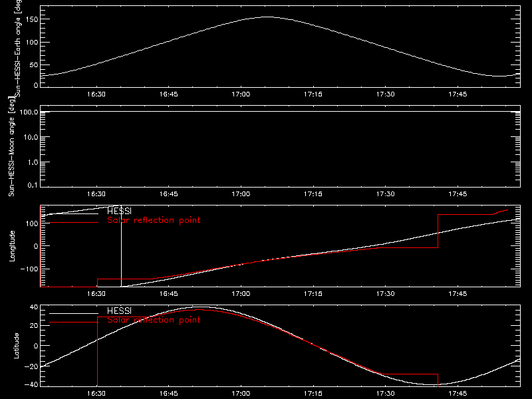The image size is (532, 399).
Task: Click 16:30 time label under Latitude plot
Action: (x=96, y=394)
